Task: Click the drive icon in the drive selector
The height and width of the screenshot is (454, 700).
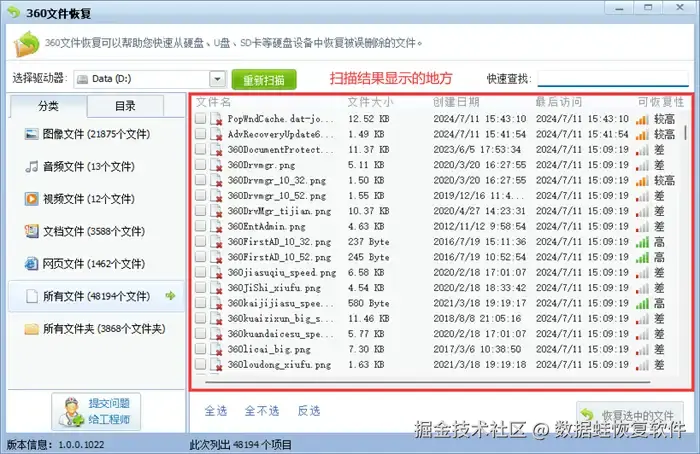Action: tap(83, 79)
